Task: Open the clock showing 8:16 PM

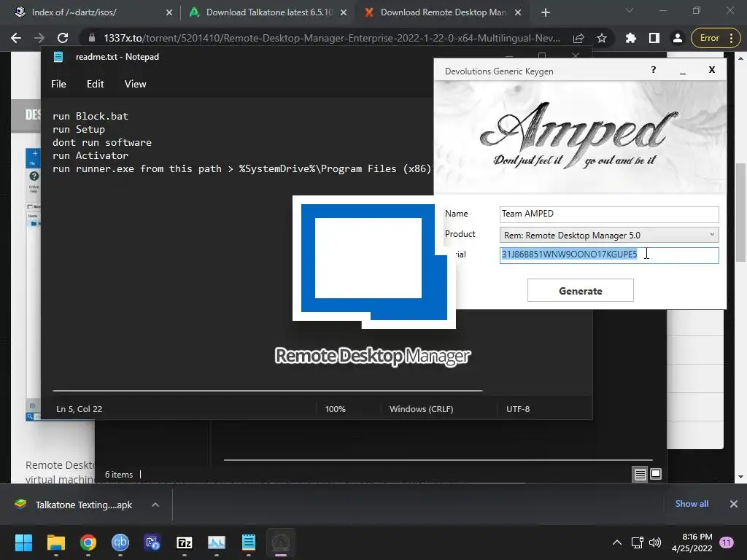Action: click(x=692, y=542)
